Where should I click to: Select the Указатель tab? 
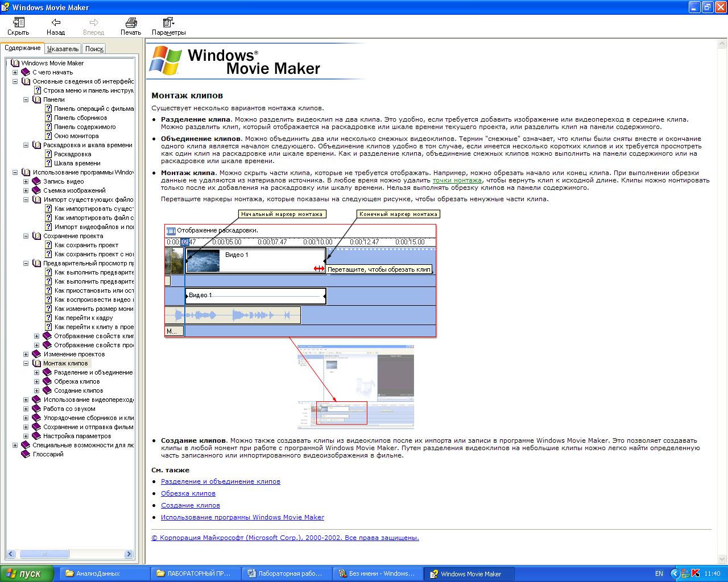coord(63,49)
